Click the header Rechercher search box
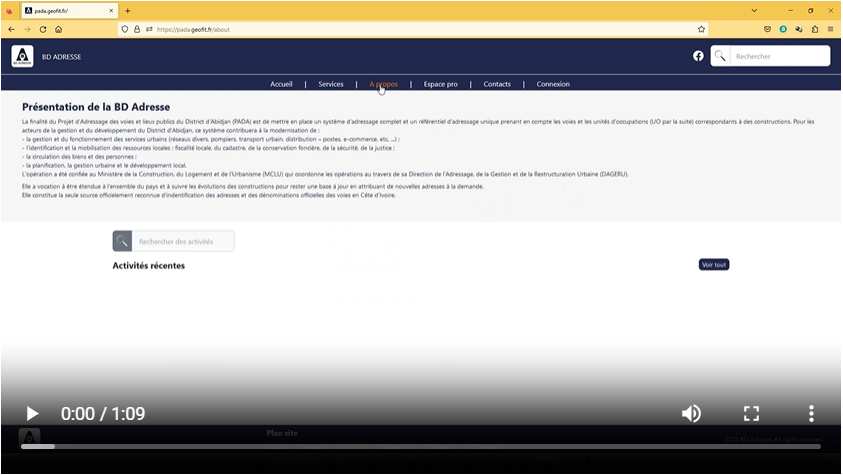Screen dimensions: 843x475 [x=779, y=56]
